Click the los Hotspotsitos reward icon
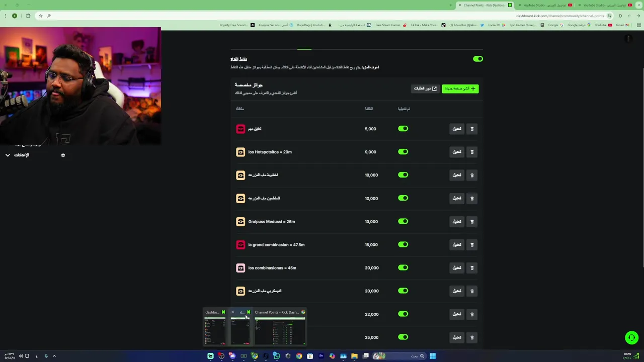Viewport: 644px width, 362px height. (240, 152)
